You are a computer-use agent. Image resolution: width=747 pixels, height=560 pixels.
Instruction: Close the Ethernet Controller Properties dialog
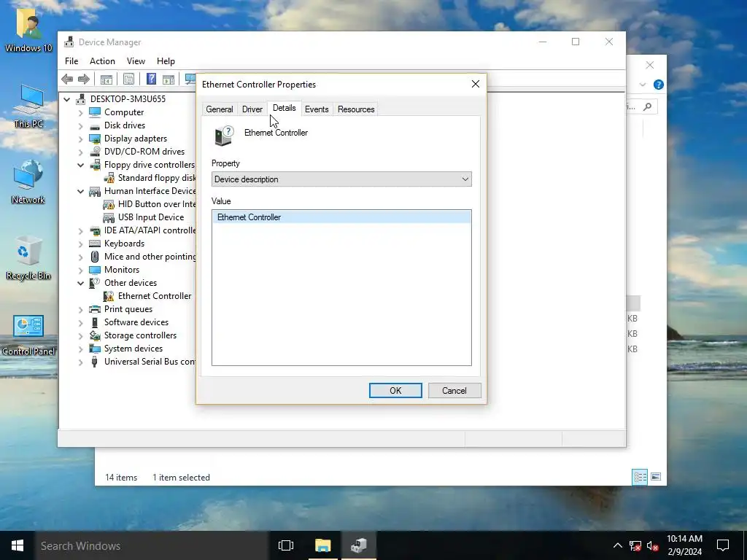click(x=476, y=84)
